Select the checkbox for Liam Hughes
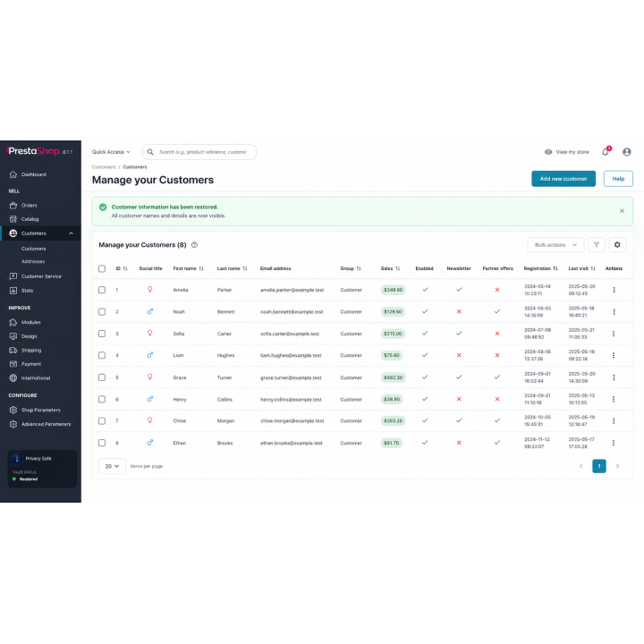 pos(102,355)
